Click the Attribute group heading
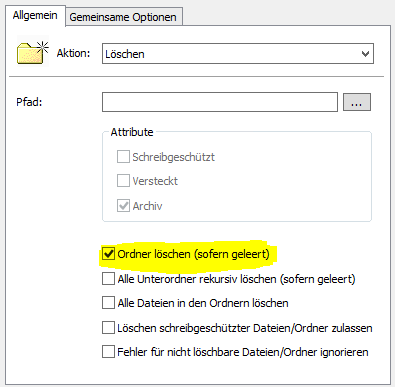 tap(132, 132)
